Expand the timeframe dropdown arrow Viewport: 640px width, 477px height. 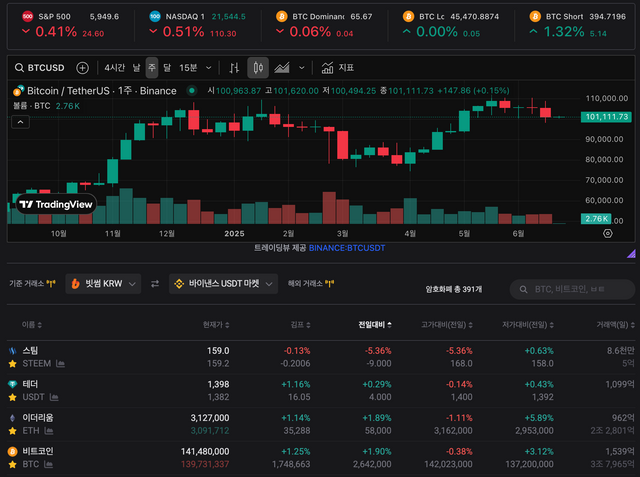pos(209,68)
